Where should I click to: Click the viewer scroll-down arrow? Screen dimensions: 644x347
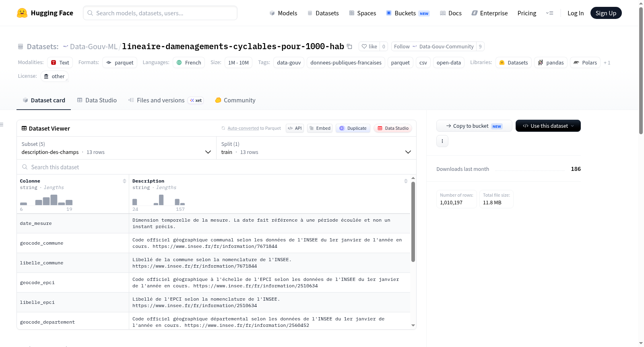pyautogui.click(x=413, y=325)
